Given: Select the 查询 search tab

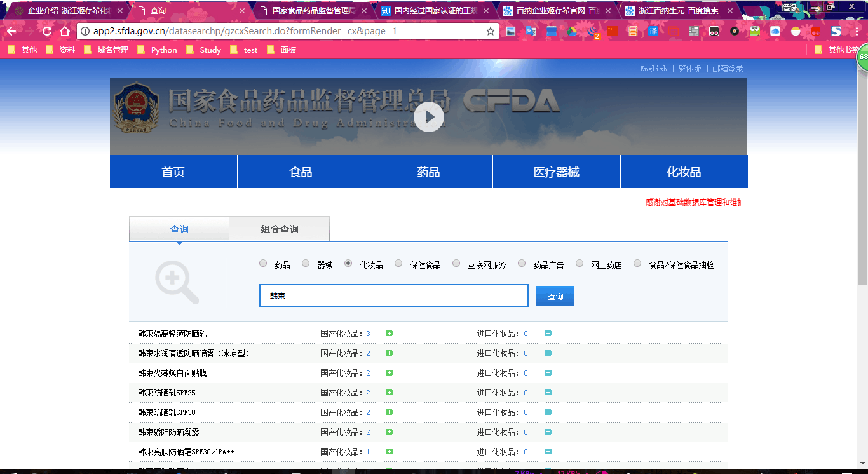Looking at the screenshot, I should click(x=179, y=229).
